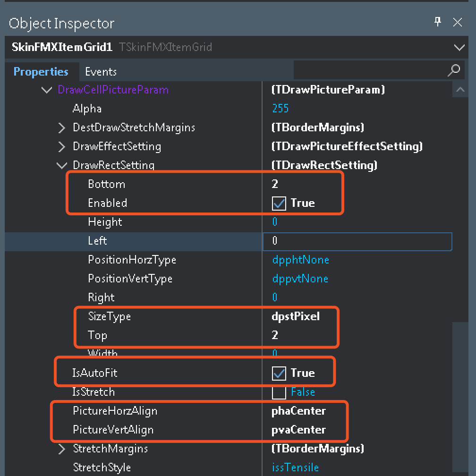Select the Properties tab
This screenshot has height=476, width=476.
(41, 72)
